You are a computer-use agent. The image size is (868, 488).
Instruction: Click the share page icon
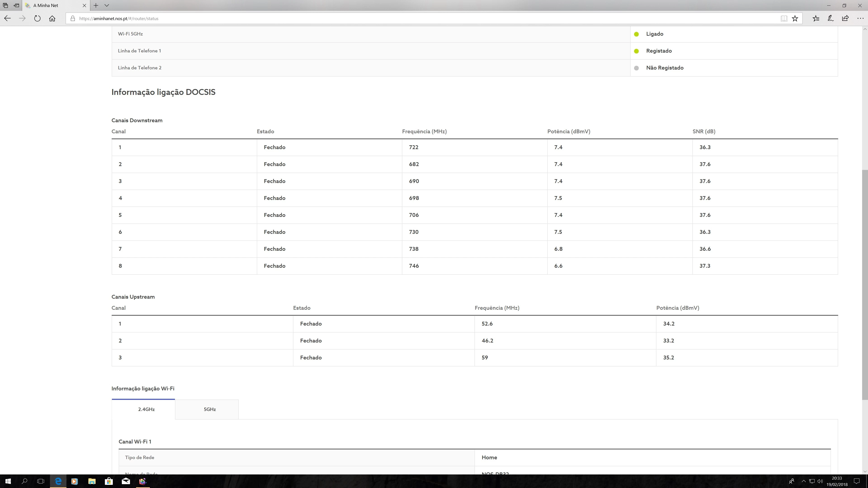(x=845, y=19)
